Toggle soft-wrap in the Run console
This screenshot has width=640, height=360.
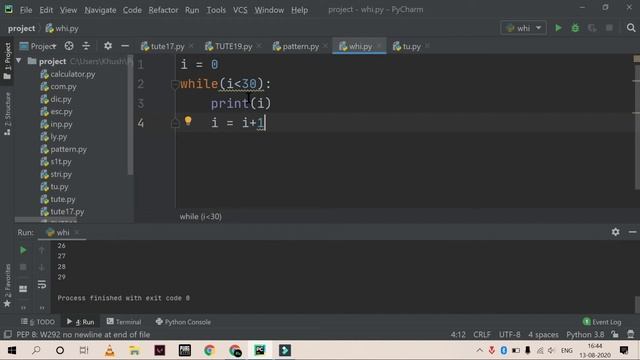coord(42,284)
